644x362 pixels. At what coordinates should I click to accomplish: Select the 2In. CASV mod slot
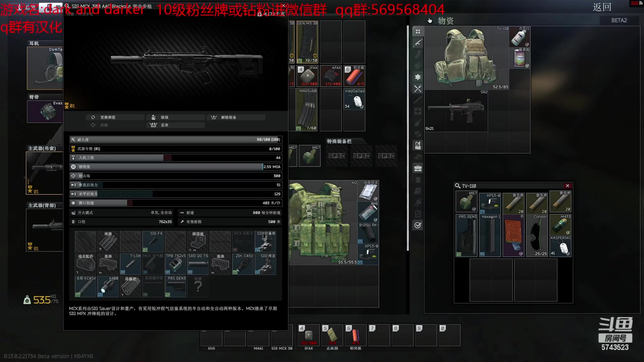[243, 264]
